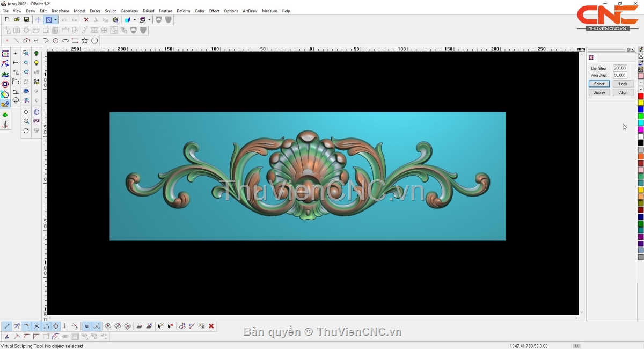Click the red X delete icon in top toolbar
The height and width of the screenshot is (349, 644).
(86, 20)
